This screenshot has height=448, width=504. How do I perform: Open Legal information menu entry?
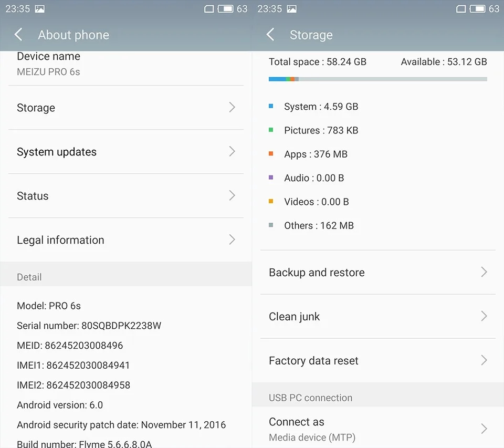point(126,239)
